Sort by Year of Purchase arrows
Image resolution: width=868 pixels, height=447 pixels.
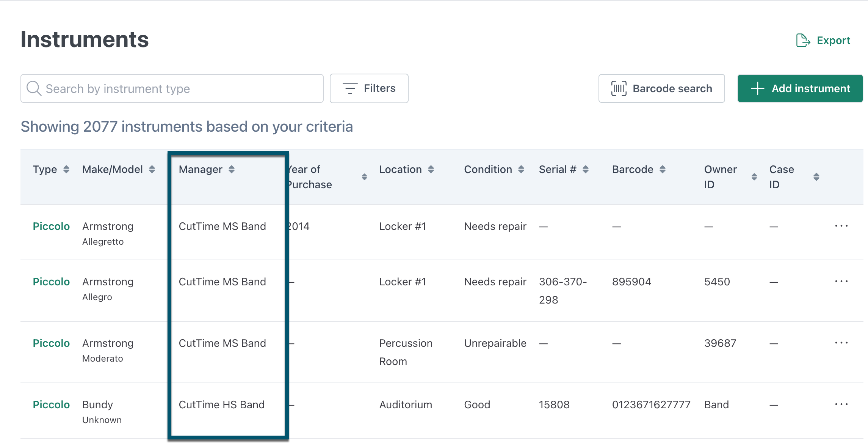point(364,177)
